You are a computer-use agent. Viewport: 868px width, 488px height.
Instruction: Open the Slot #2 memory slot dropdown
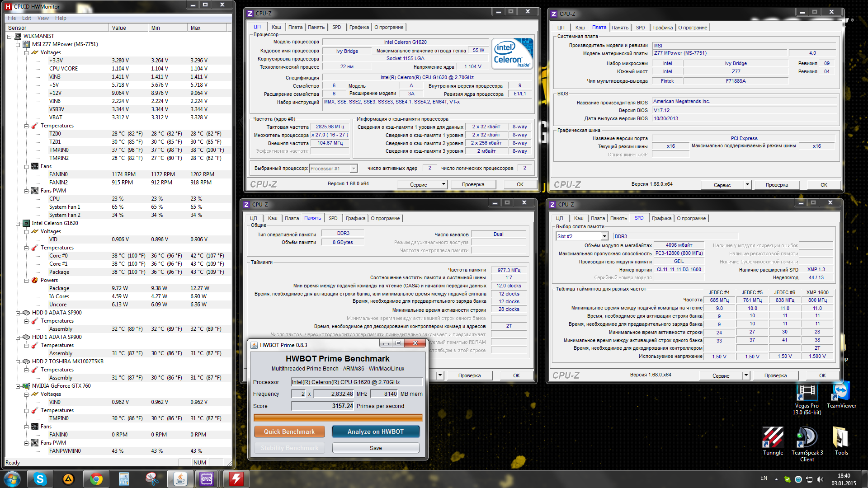[604, 236]
